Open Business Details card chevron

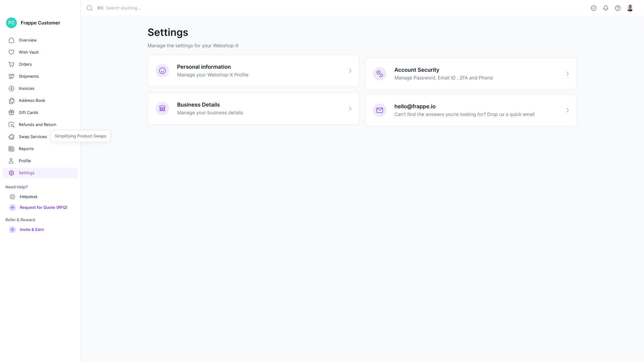[x=350, y=109]
